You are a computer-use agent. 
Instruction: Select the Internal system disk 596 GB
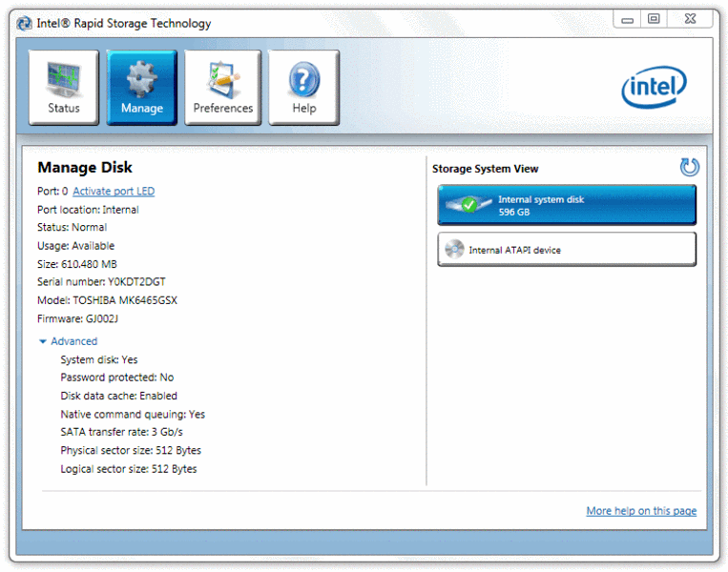567,205
